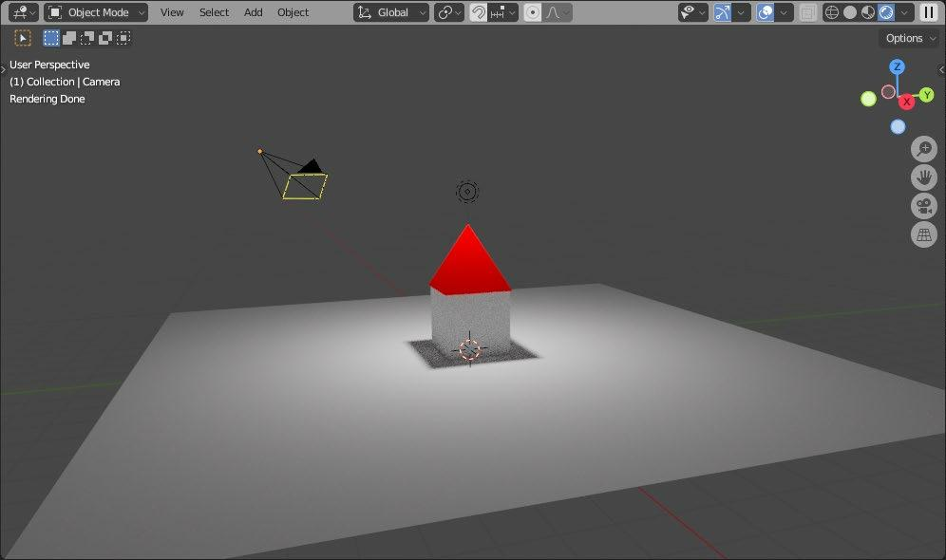The width and height of the screenshot is (946, 560).
Task: Expand the gizmo options arrow
Action: coord(742,12)
